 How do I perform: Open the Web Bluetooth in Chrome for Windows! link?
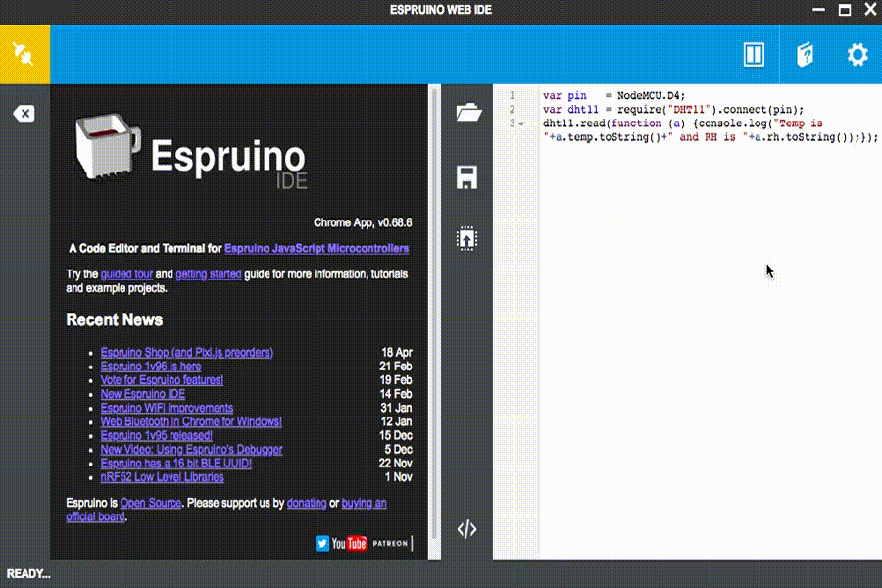coord(191,422)
